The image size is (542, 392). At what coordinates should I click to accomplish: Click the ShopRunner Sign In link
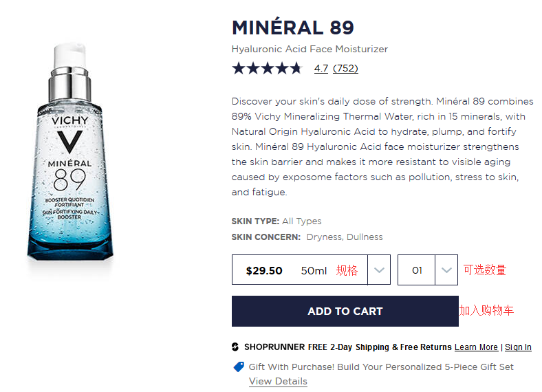(x=518, y=347)
